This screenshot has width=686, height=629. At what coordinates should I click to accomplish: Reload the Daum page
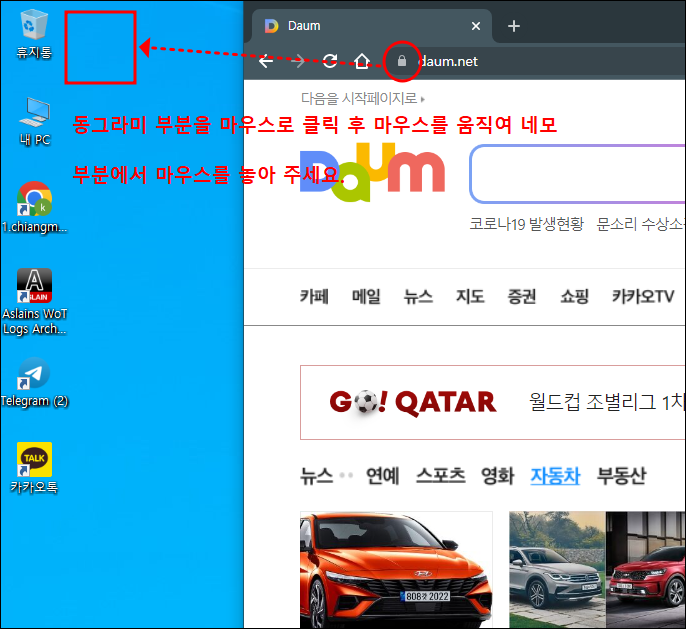(x=330, y=61)
